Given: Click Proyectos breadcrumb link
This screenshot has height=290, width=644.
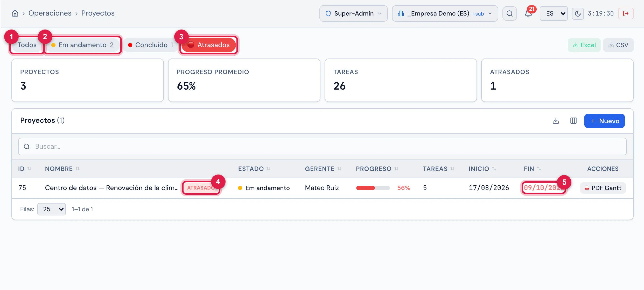Looking at the screenshot, I should click(98, 13).
